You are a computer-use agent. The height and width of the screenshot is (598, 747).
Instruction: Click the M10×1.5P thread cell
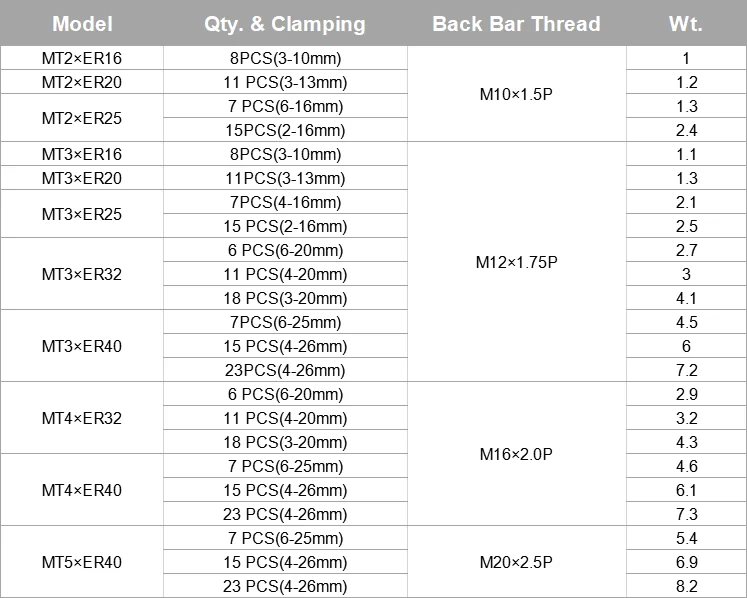tap(516, 94)
